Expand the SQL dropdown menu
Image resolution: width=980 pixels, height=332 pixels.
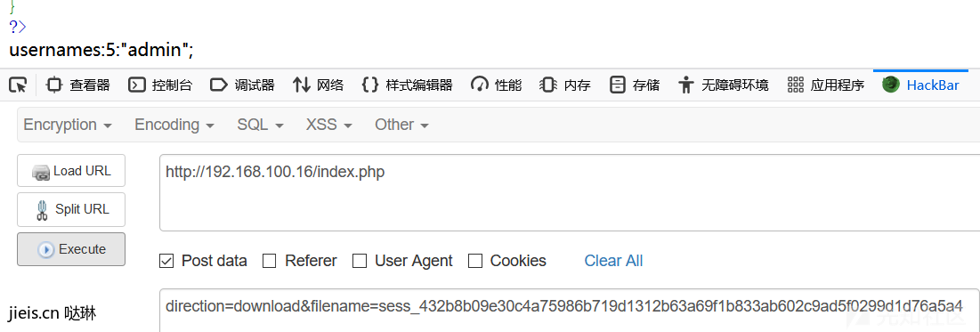click(x=260, y=125)
